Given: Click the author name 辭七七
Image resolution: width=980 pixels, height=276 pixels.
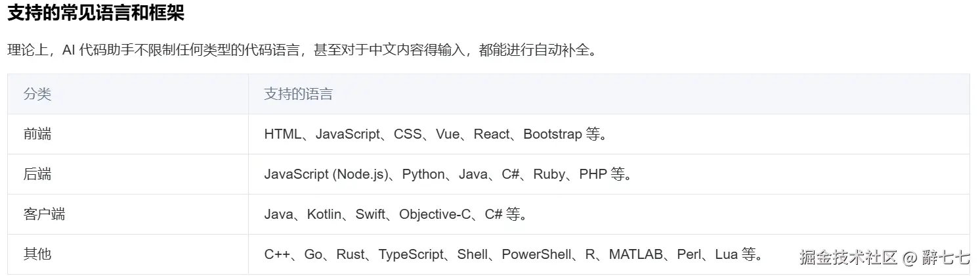Looking at the screenshot, I should [x=946, y=257].
